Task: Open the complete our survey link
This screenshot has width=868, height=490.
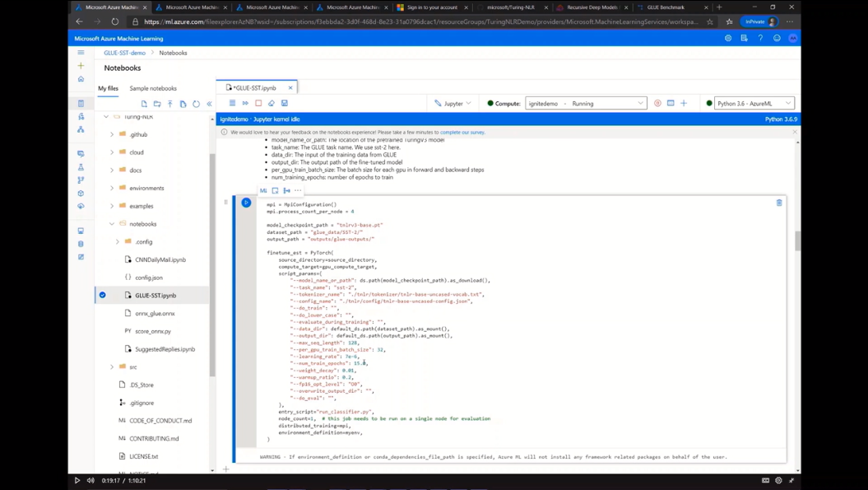Action: pyautogui.click(x=462, y=132)
